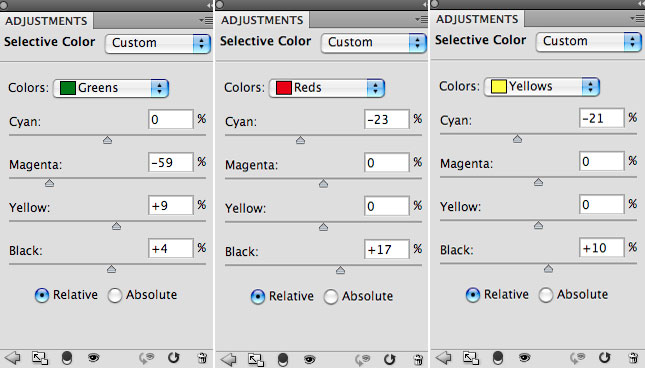Viewport: 645px width, 368px height.
Task: Toggle visibility eye in Yellows panel
Action: pos(524,357)
